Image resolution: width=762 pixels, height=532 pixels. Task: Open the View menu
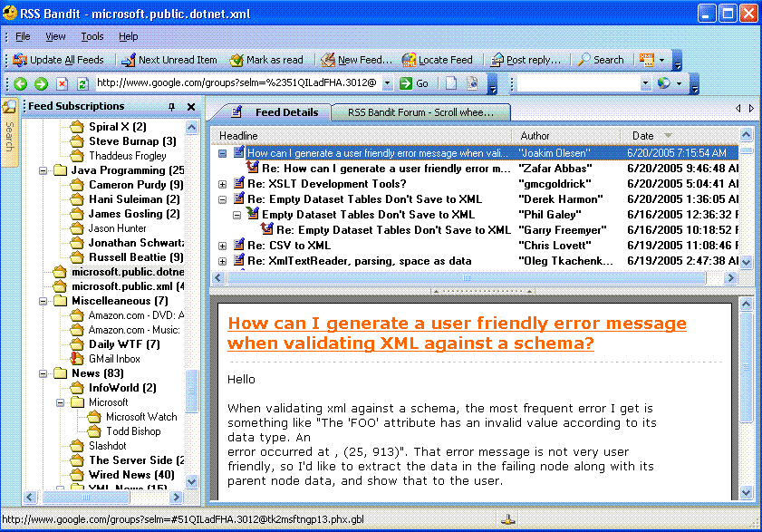(55, 36)
